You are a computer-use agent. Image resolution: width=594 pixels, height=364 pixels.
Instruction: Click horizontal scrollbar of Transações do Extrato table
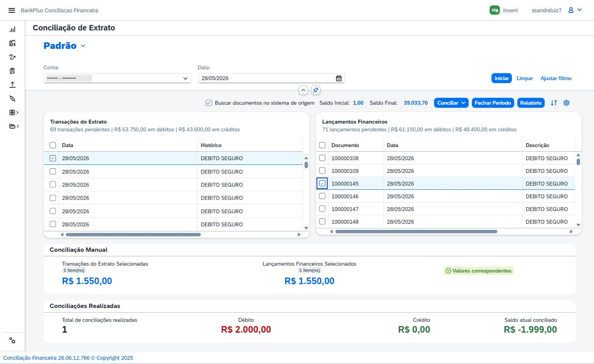pyautogui.click(x=133, y=235)
